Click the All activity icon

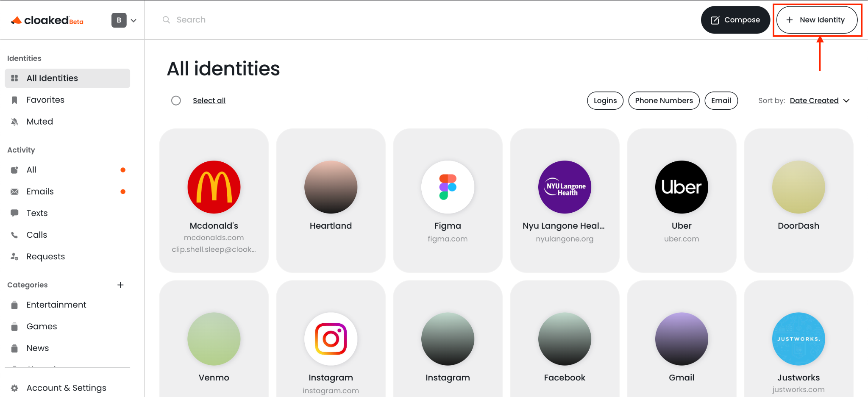14,170
